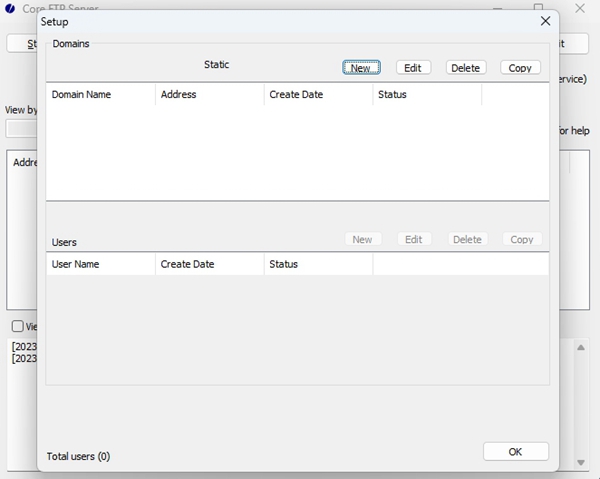Click the Address column header

209,95
